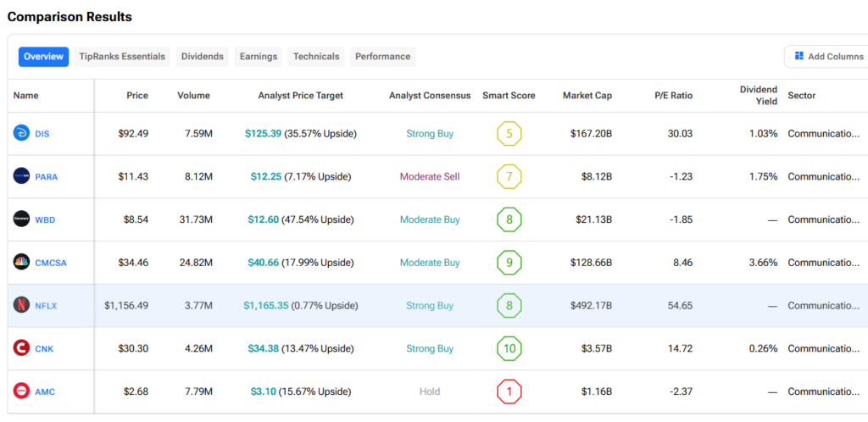This screenshot has width=868, height=422.
Task: Sort by the Price column header
Action: pyautogui.click(x=137, y=95)
